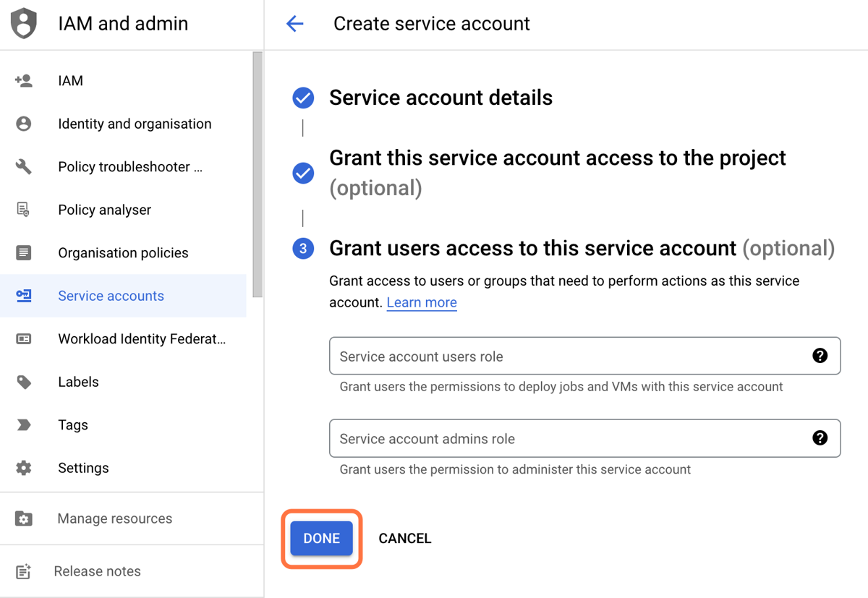Click the Policy troubleshooter wrench icon
868x598 pixels.
click(x=24, y=167)
